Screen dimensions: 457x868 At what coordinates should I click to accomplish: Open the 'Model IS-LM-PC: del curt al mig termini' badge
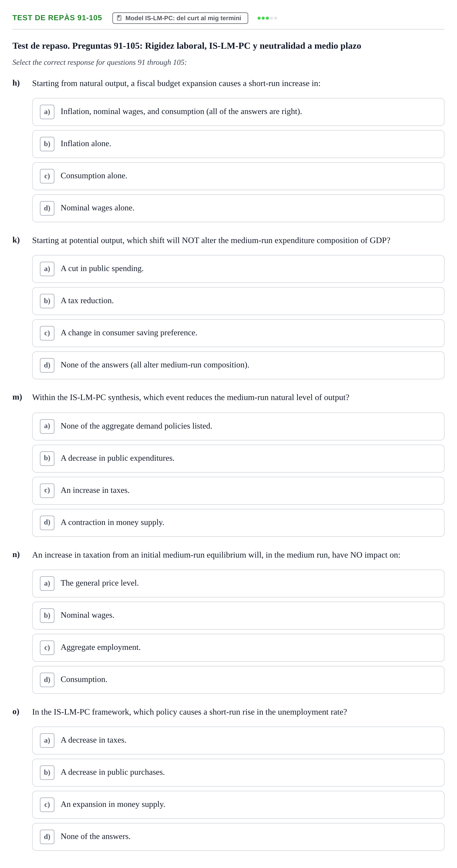tap(180, 18)
